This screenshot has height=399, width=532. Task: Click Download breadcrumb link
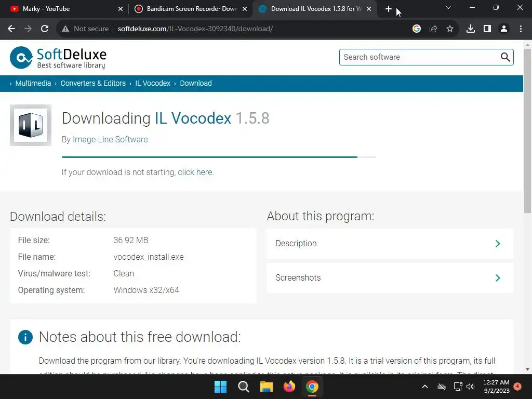196,84
